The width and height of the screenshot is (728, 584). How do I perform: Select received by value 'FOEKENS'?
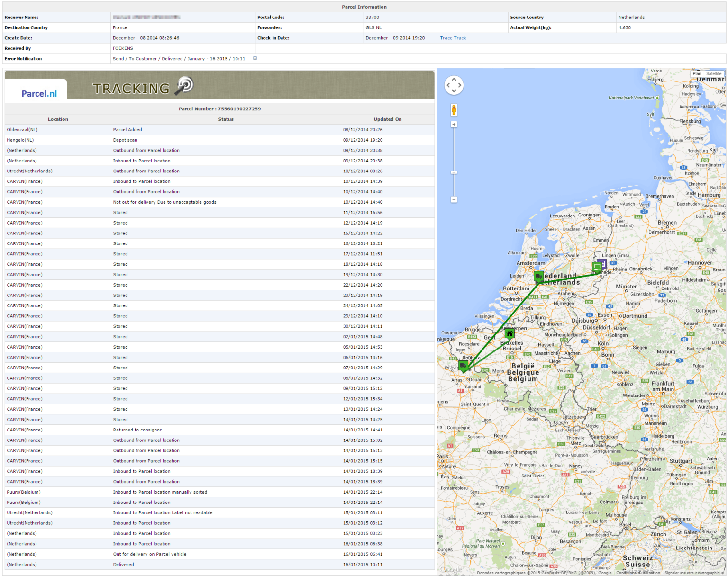click(x=123, y=48)
